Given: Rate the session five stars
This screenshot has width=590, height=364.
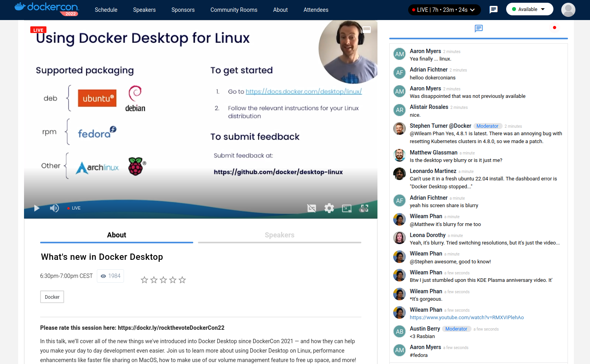Looking at the screenshot, I should pos(182,280).
